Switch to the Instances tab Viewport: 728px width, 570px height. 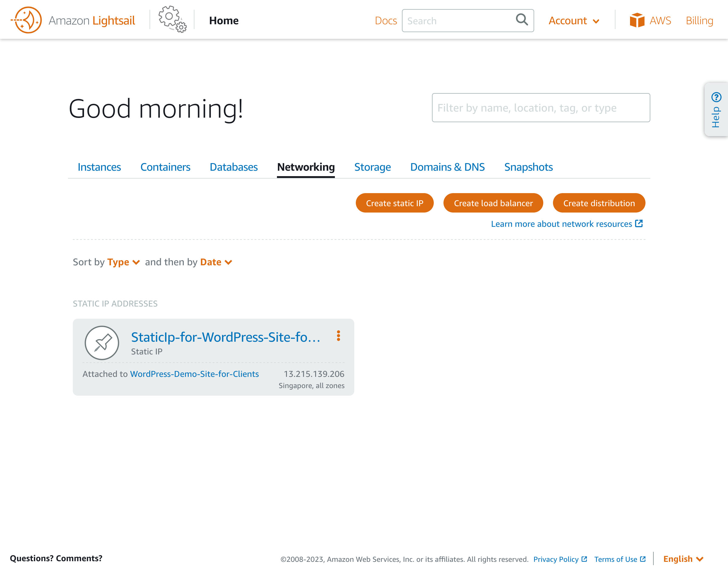tap(99, 167)
